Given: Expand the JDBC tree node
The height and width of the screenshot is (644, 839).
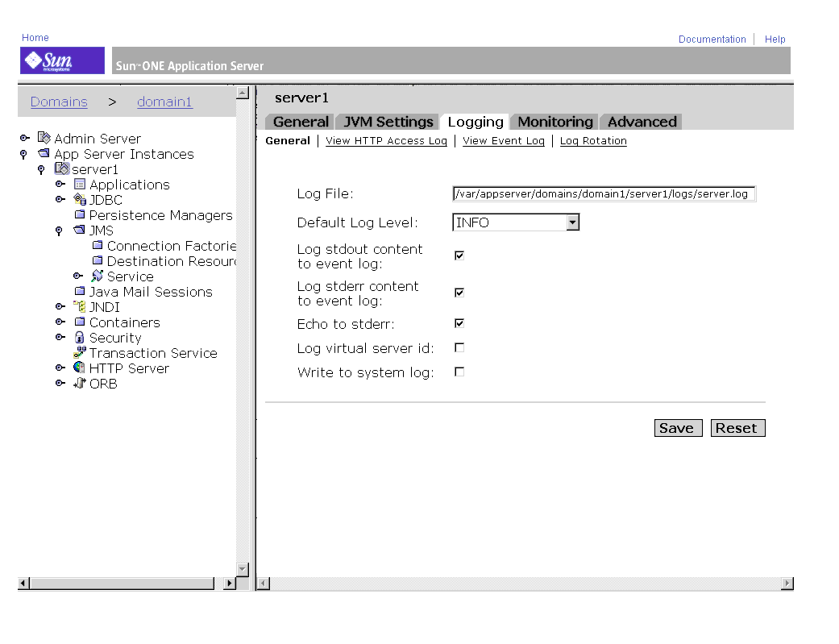Looking at the screenshot, I should pos(60,200).
